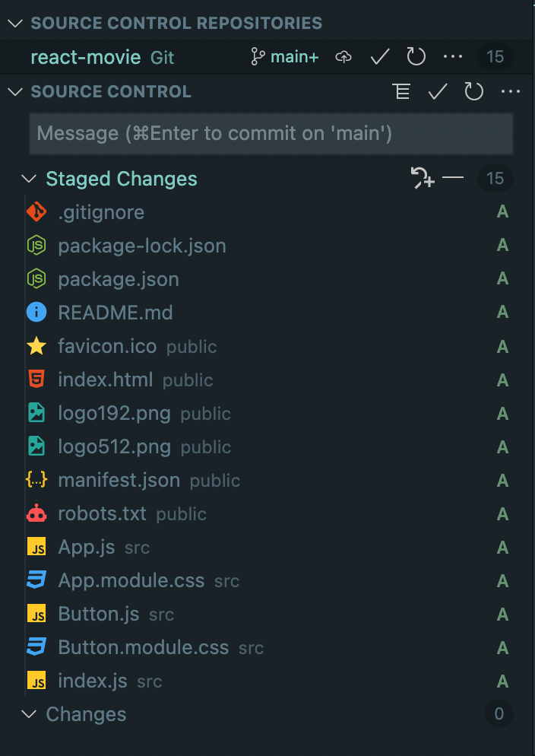Image resolution: width=535 pixels, height=756 pixels.
Task: Collapse the Staged Changes section
Action: click(x=28, y=178)
